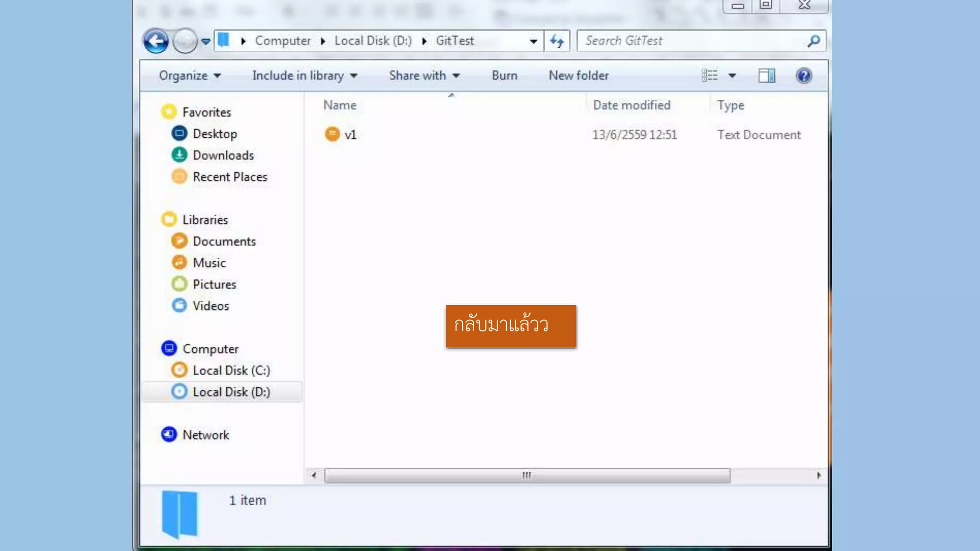Click the horizontal scrollbar thumb
The height and width of the screenshot is (551, 980).
526,475
